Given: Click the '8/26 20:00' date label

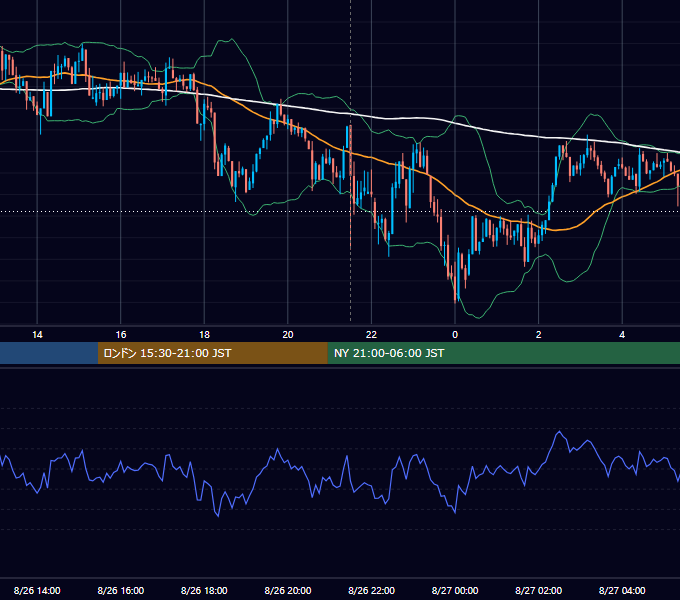Looking at the screenshot, I should (288, 590).
